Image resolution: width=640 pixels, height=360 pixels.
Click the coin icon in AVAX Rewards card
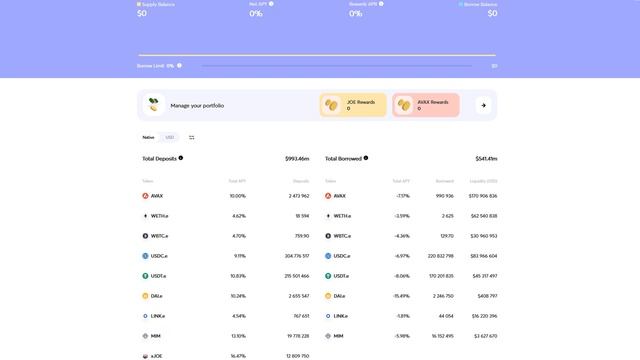click(404, 105)
